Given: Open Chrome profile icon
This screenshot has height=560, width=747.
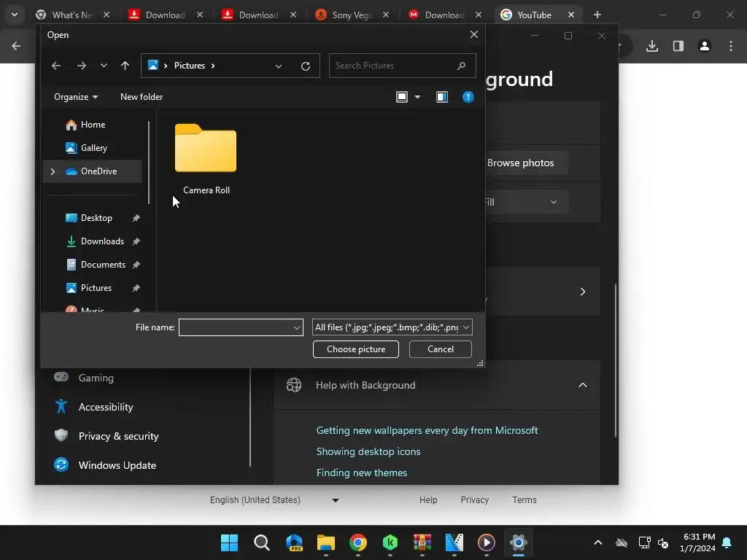Looking at the screenshot, I should (x=704, y=46).
